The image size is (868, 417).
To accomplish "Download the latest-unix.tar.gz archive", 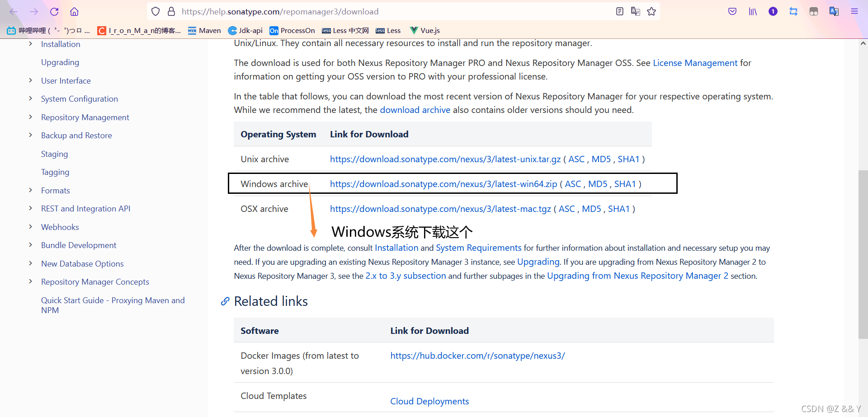I will 445,159.
